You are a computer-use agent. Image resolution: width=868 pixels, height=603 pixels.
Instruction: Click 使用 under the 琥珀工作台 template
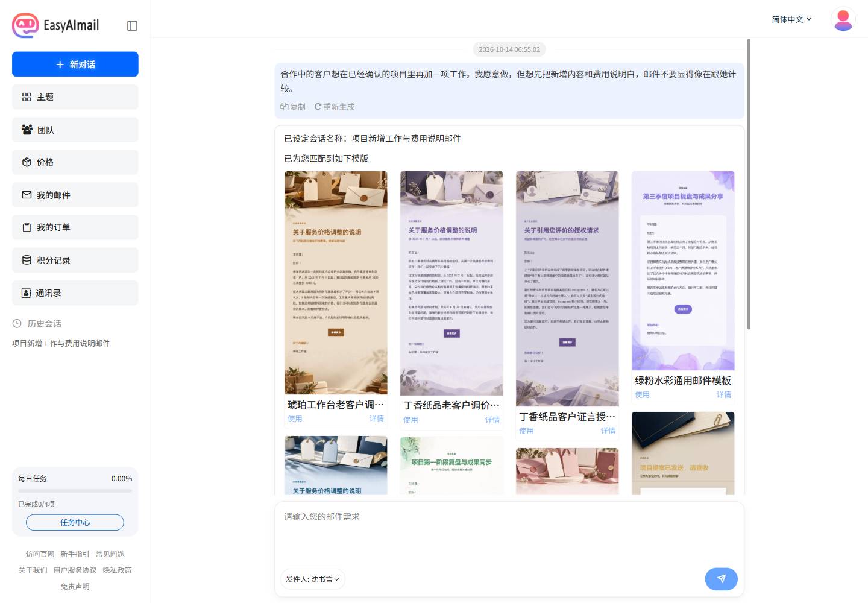pos(295,418)
